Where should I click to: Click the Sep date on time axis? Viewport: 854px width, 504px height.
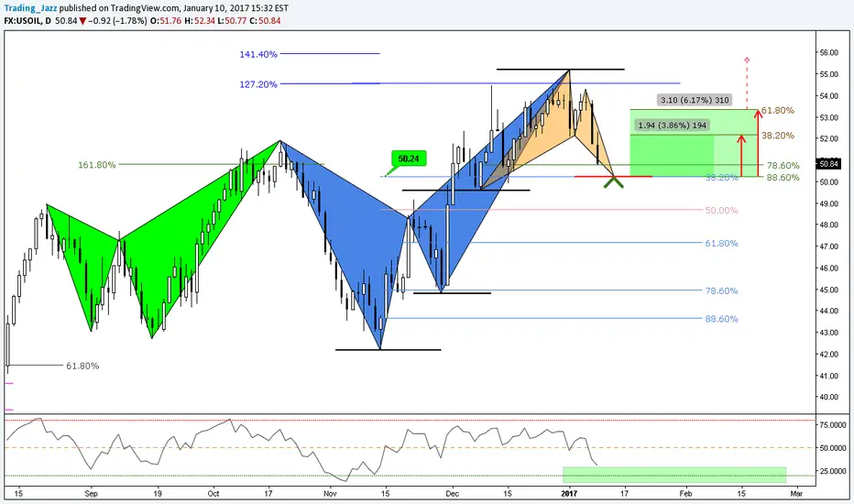click(x=91, y=494)
